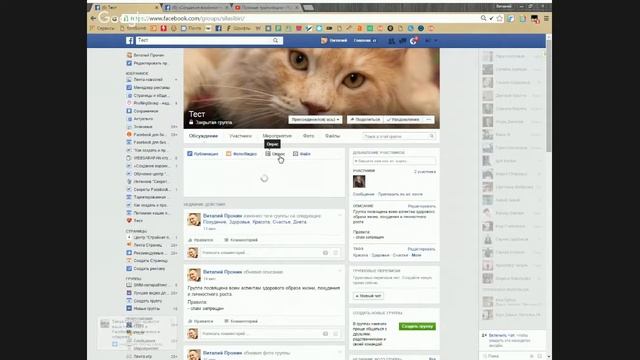Click Редактировать next to Описание
This screenshot has width=640, height=360.
point(422,207)
